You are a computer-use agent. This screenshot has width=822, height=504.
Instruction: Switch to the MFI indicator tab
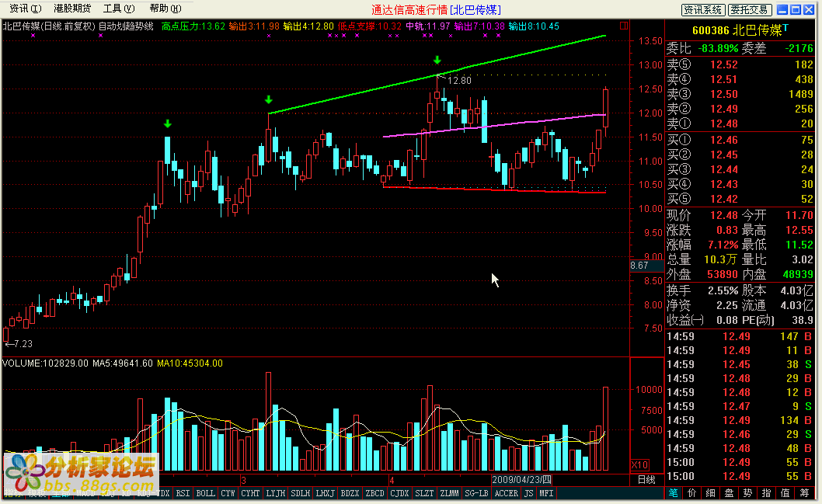pos(546,493)
